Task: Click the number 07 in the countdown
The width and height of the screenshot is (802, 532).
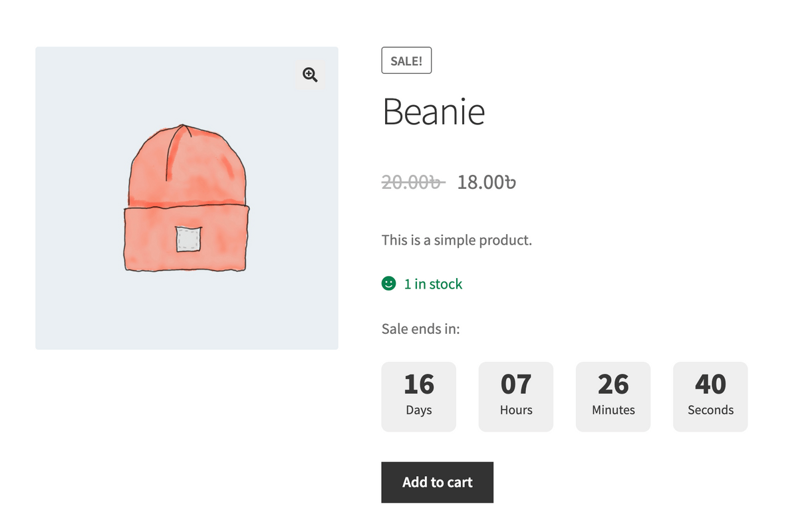Action: tap(516, 384)
